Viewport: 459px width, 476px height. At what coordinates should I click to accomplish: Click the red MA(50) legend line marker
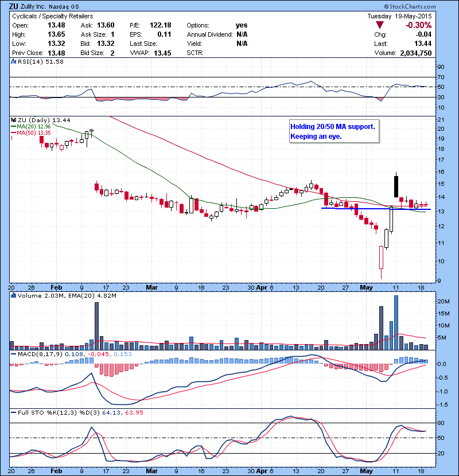point(13,133)
